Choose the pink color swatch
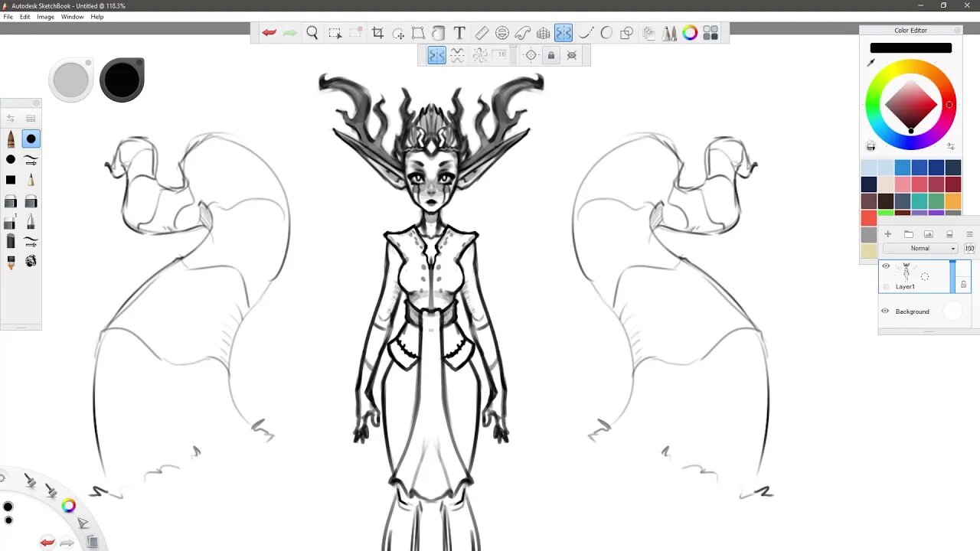 [x=903, y=184]
